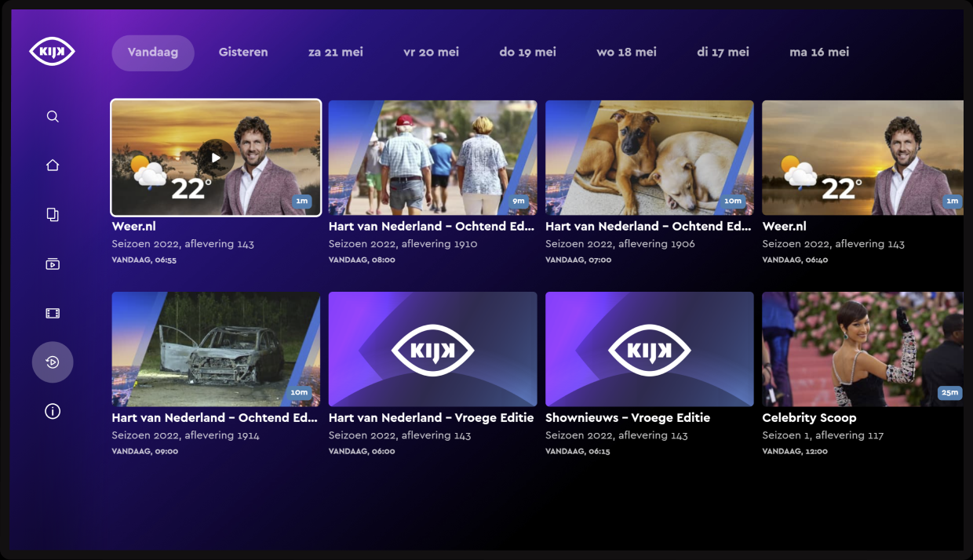Open the sleeping dogs episode 1906 thumbnail
The width and height of the screenshot is (973, 560).
pos(649,158)
